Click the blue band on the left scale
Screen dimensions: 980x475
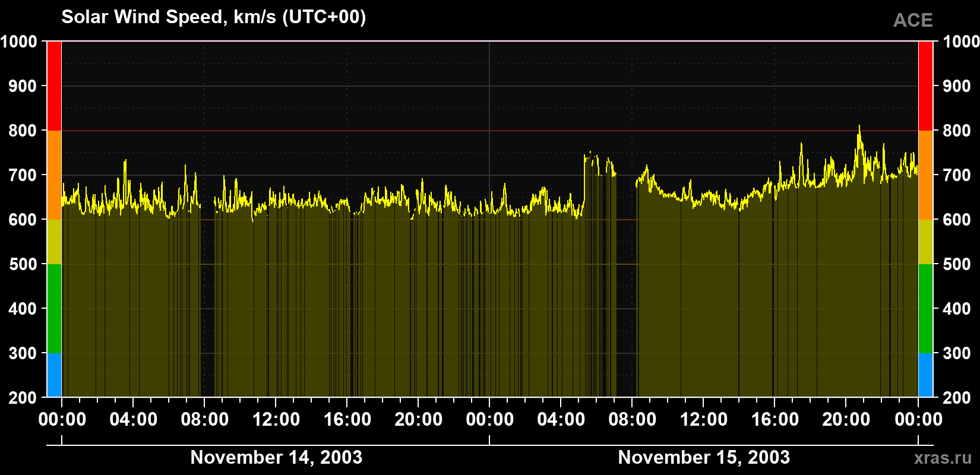[x=54, y=375]
